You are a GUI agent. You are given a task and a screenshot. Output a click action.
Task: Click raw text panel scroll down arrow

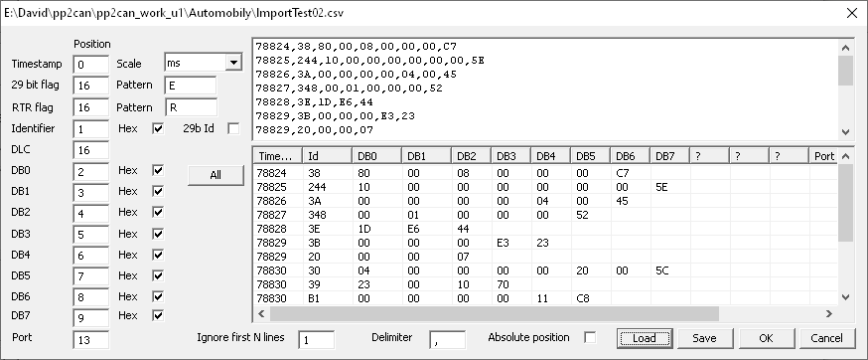(845, 132)
